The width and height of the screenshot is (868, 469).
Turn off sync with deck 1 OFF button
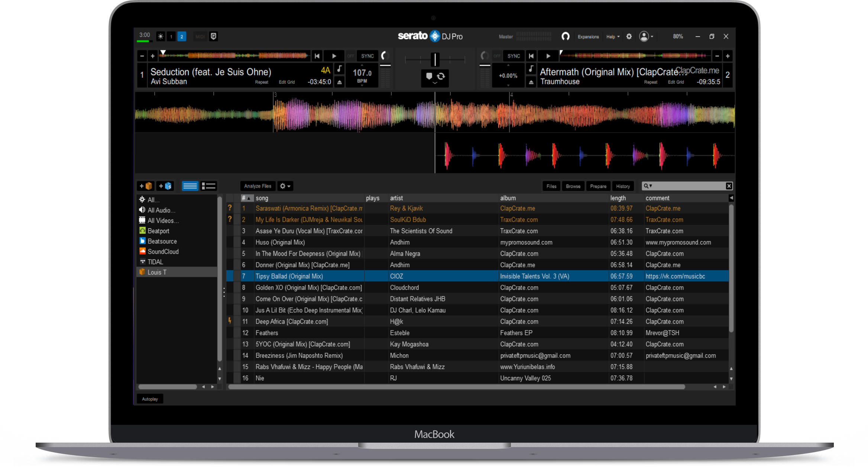coord(350,56)
